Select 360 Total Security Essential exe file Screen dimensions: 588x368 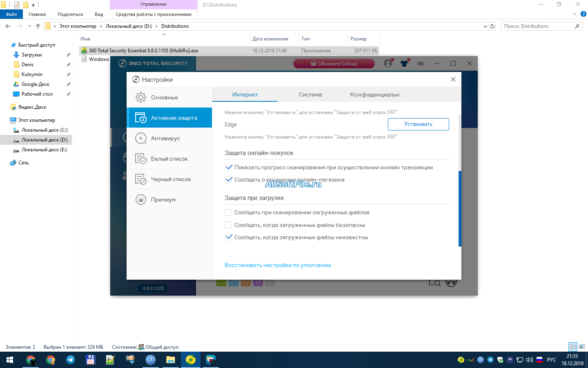click(x=229, y=51)
